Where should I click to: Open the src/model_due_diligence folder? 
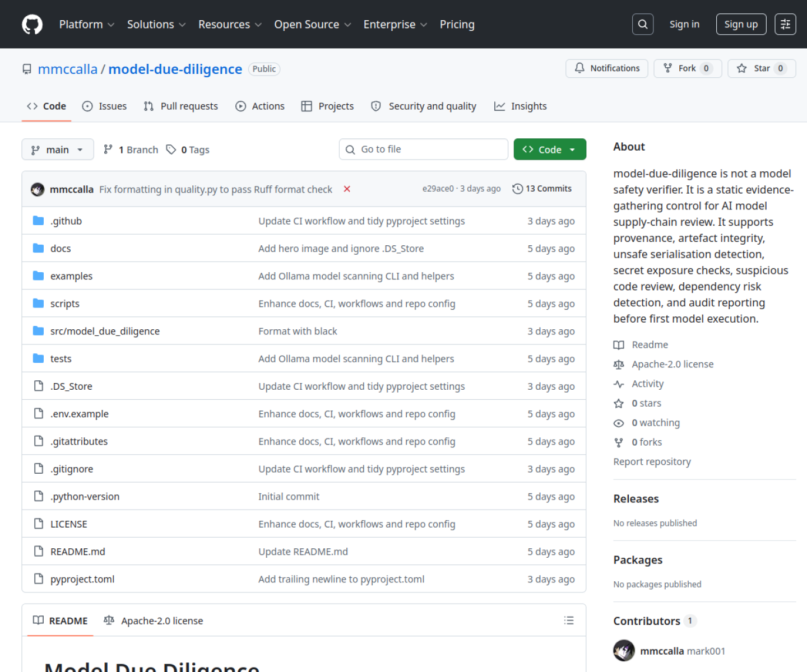[105, 331]
